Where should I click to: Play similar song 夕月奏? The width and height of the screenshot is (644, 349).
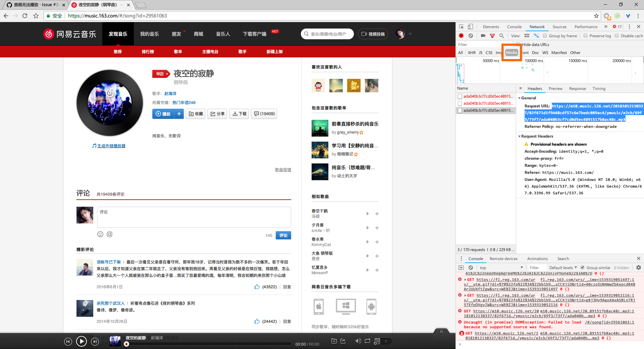(368, 228)
